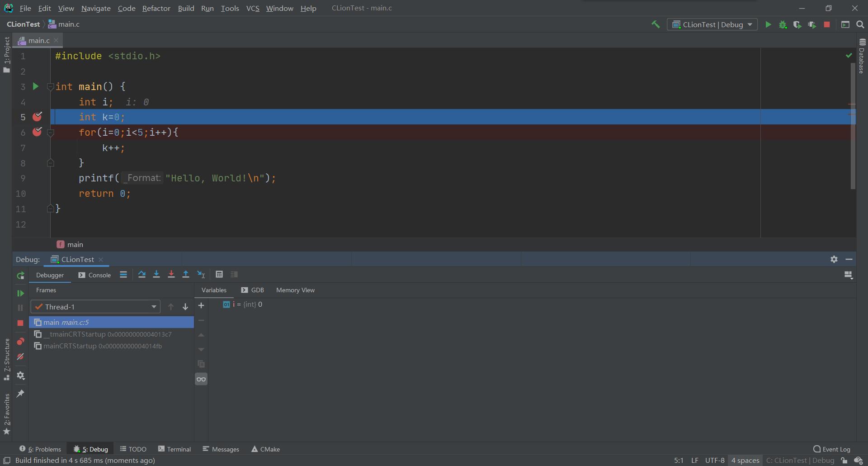
Task: Click Run to Cursor icon
Action: 201,275
